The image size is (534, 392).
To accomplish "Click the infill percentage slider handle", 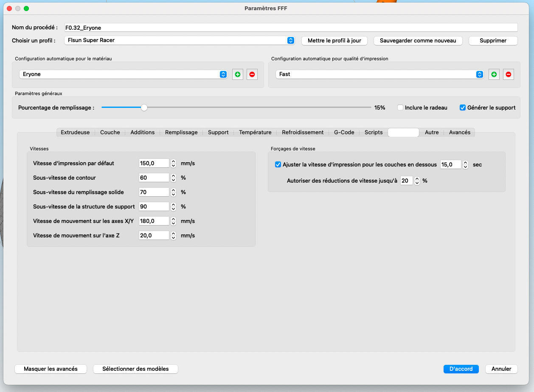I will click(x=144, y=107).
